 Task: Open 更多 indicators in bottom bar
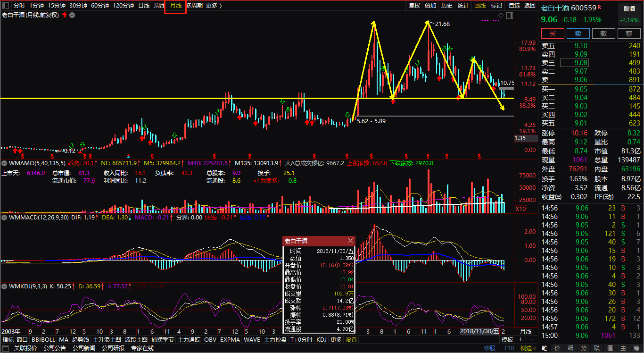(x=336, y=339)
